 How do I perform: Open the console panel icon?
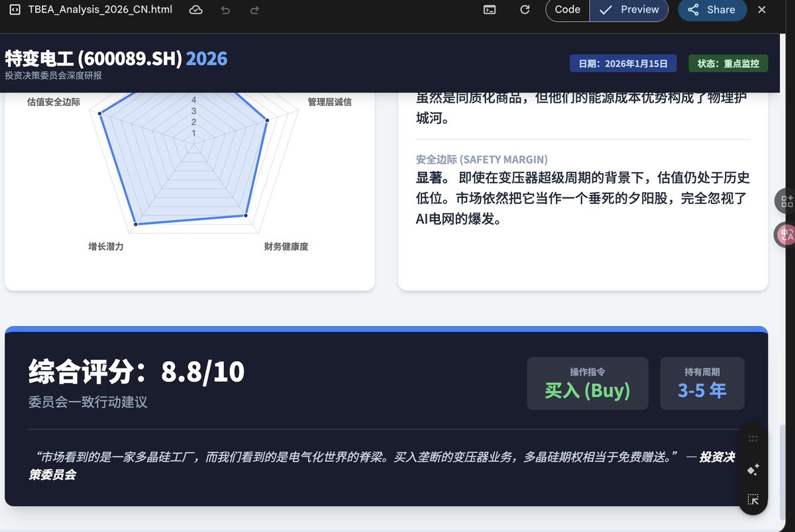point(490,10)
